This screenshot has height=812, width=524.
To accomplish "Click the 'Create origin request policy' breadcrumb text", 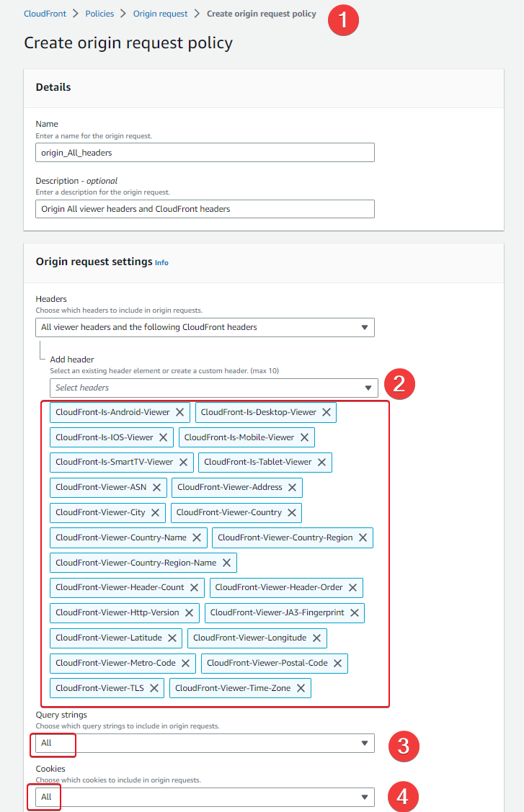I will tap(261, 14).
